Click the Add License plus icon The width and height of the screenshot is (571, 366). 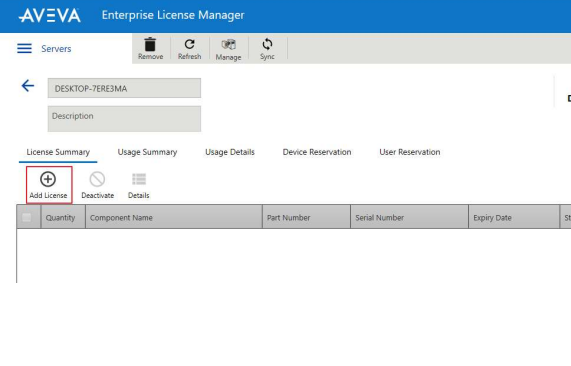[x=48, y=179]
